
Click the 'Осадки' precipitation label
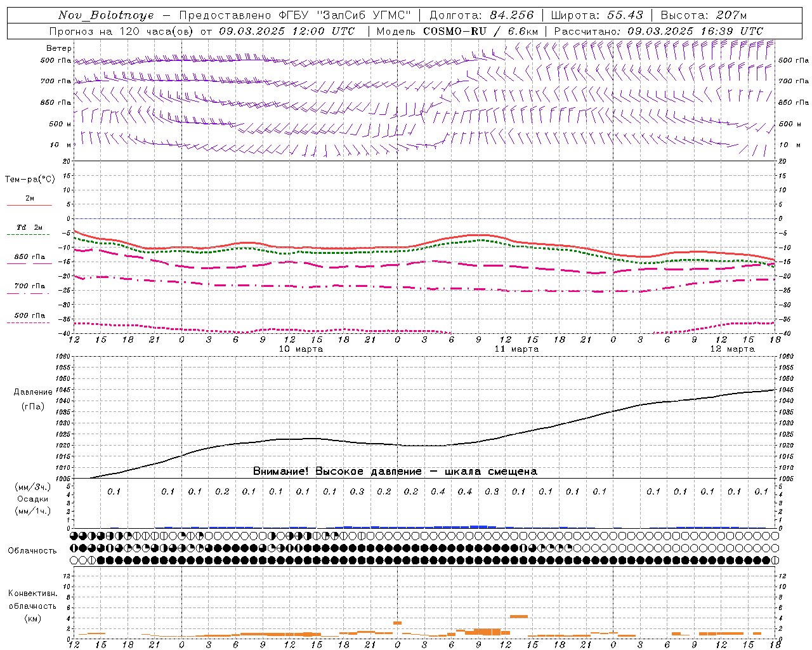[x=33, y=499]
